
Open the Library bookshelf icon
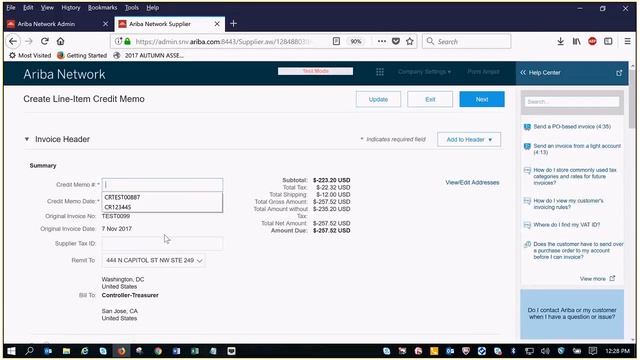click(x=576, y=41)
